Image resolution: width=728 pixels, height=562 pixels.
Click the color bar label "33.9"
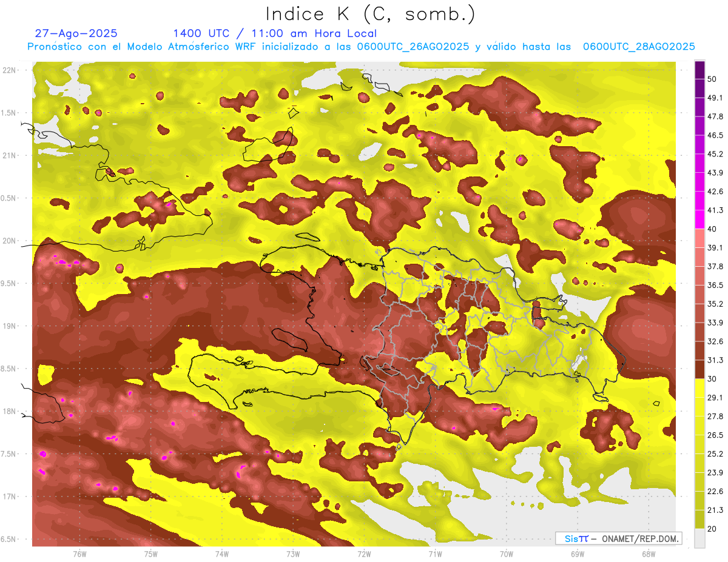(x=715, y=323)
